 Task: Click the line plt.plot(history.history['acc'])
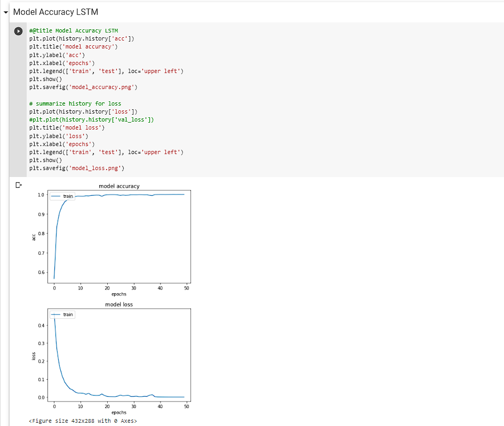tap(82, 38)
